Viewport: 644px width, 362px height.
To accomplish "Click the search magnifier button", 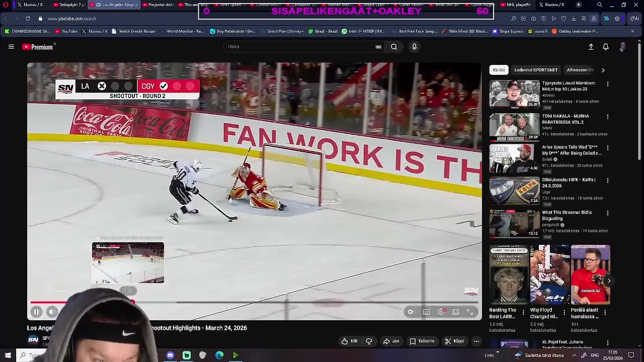I will (x=394, y=47).
